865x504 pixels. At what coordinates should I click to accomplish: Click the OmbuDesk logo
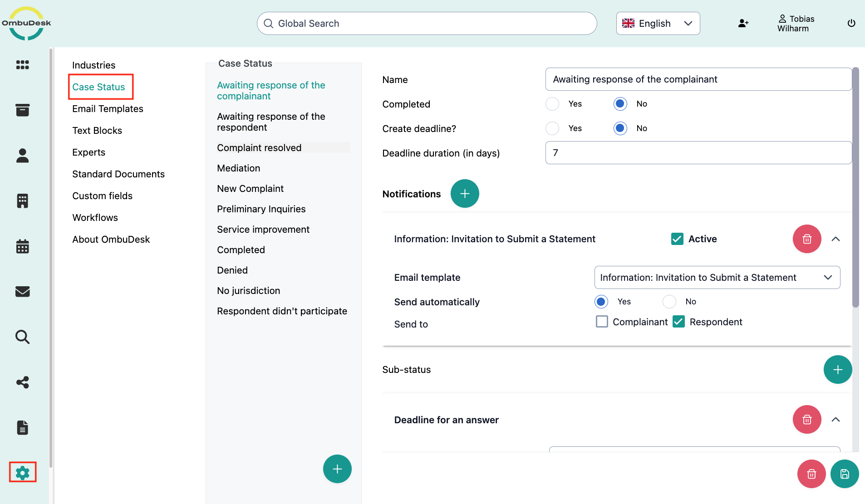(26, 23)
